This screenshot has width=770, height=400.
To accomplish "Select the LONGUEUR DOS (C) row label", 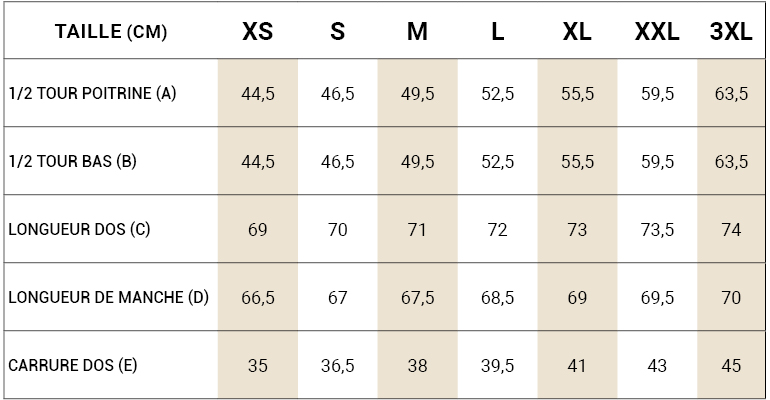I will (x=79, y=230).
